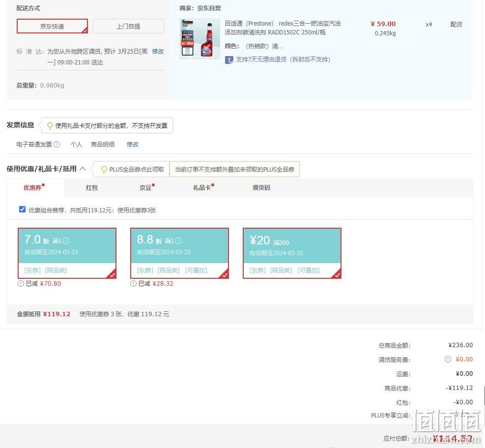This screenshot has width=485, height=448.
Task: Click 配货 status text
Action: pyautogui.click(x=456, y=25)
